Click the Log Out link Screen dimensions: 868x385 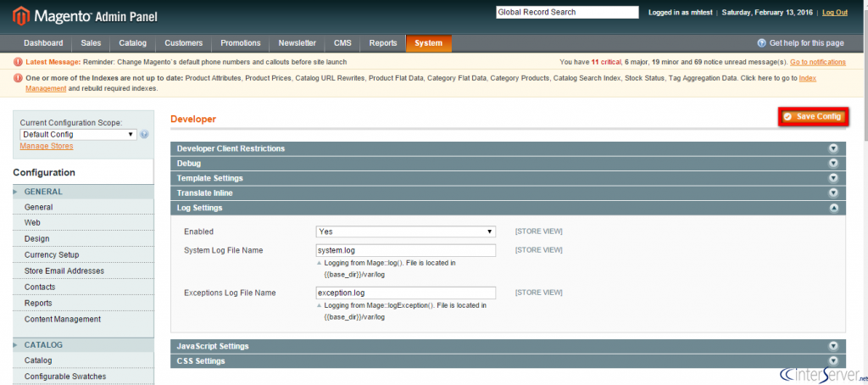pyautogui.click(x=835, y=12)
